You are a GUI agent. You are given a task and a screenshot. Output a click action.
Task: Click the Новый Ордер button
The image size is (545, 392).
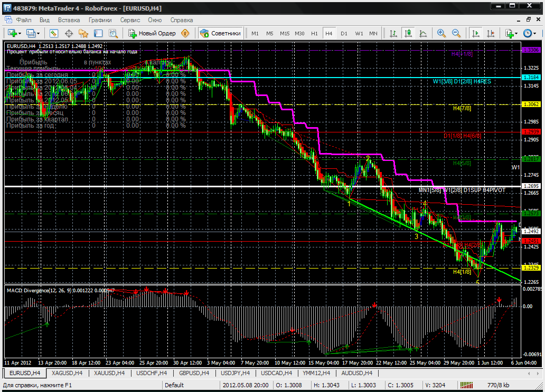point(152,33)
